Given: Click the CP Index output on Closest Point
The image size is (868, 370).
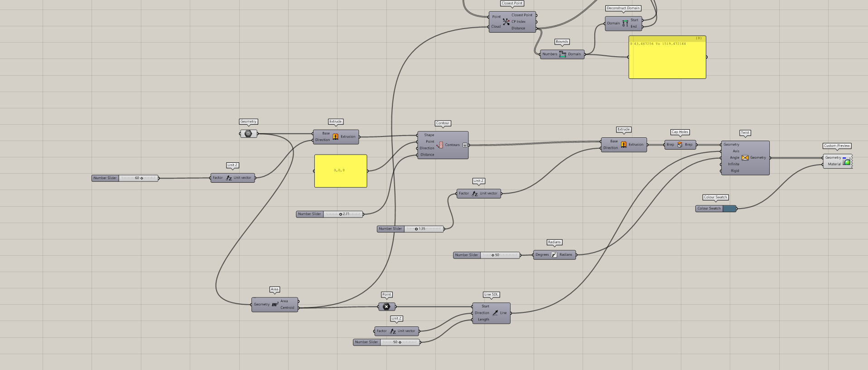Looking at the screenshot, I should [518, 22].
